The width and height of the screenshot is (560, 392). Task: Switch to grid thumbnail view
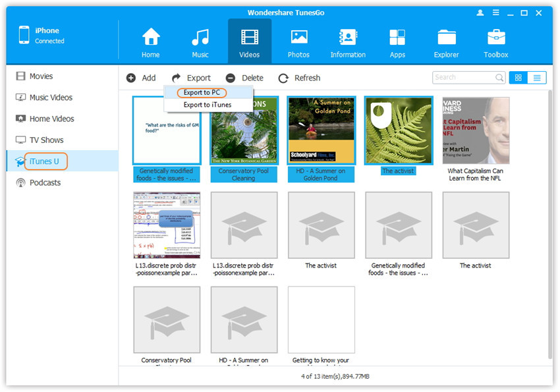pyautogui.click(x=518, y=78)
